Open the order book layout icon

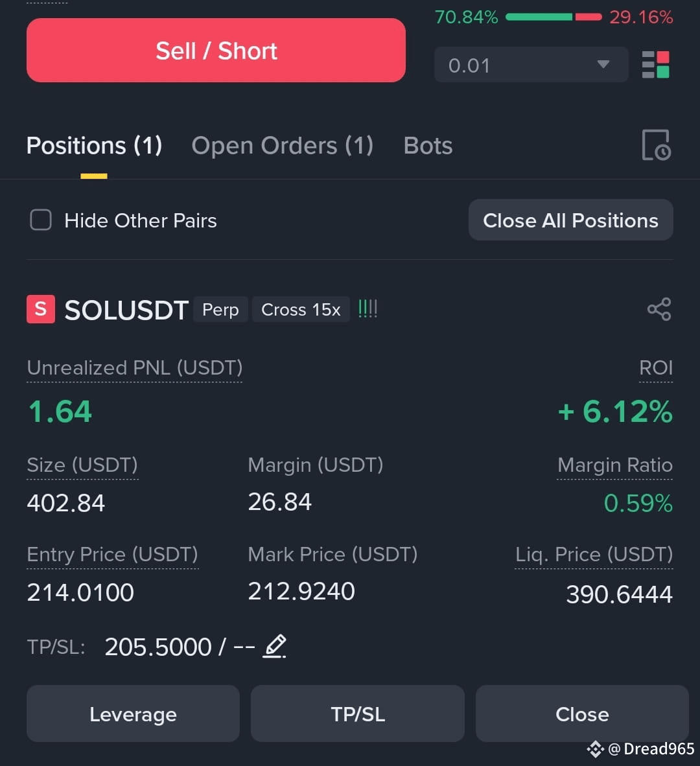[655, 65]
